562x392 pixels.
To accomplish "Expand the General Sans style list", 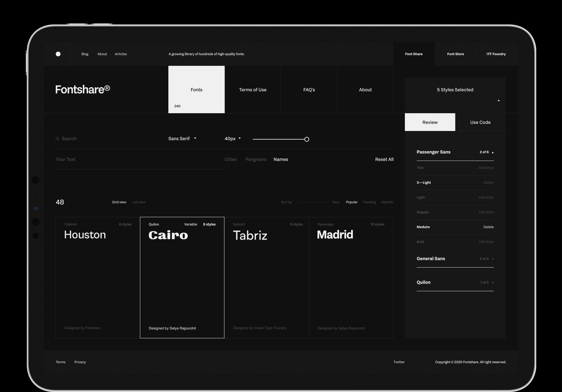I will coord(493,259).
